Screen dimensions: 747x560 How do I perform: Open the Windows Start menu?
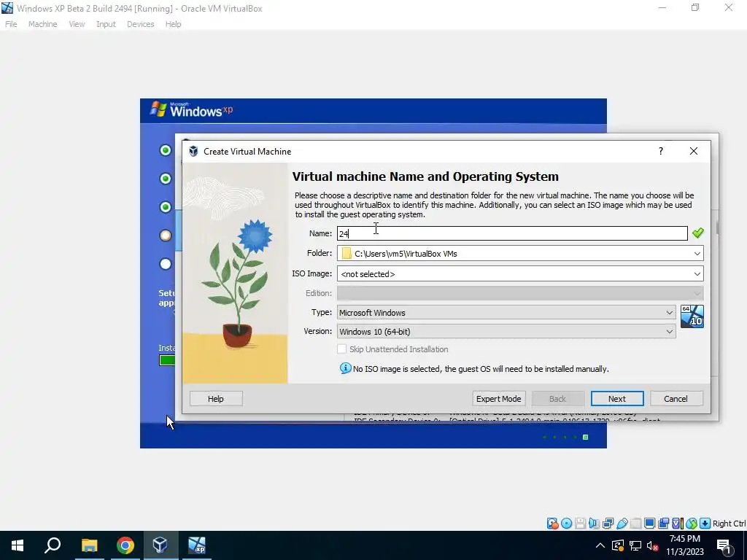[x=18, y=545]
